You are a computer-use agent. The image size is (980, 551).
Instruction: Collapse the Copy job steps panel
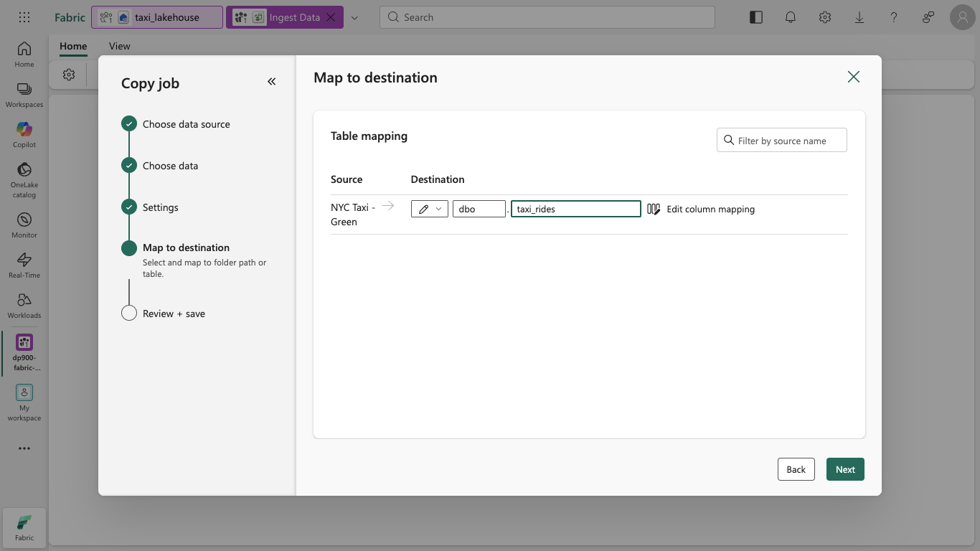271,82
